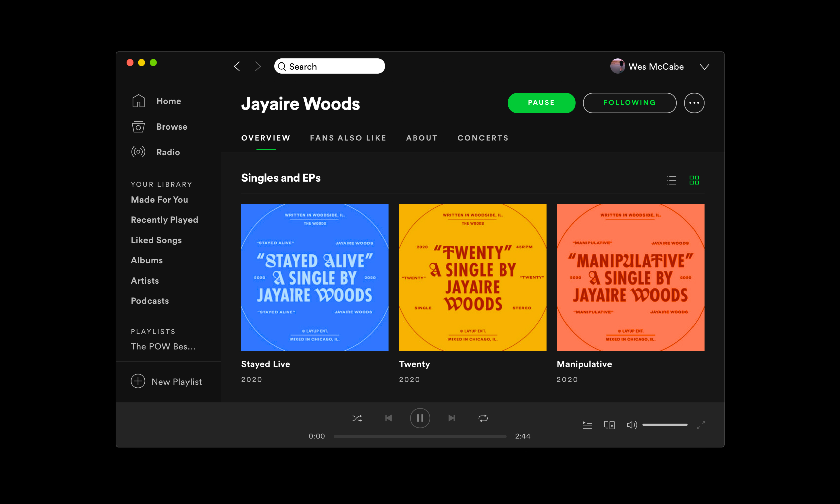Expand the user account dropdown chevron
840x504 pixels.
[x=705, y=67]
